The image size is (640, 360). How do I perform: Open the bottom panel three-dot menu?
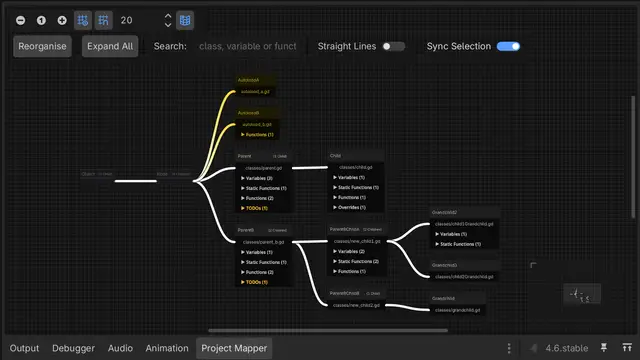509,348
